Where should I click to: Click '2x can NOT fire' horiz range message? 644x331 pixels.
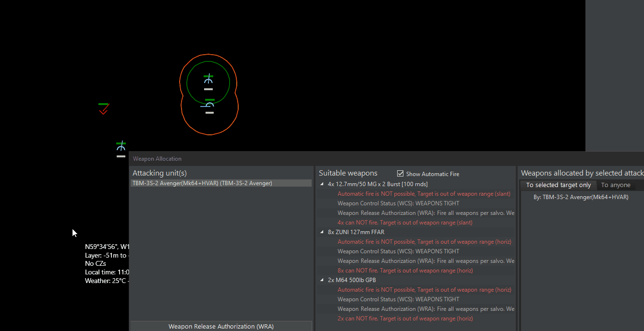[x=405, y=319]
